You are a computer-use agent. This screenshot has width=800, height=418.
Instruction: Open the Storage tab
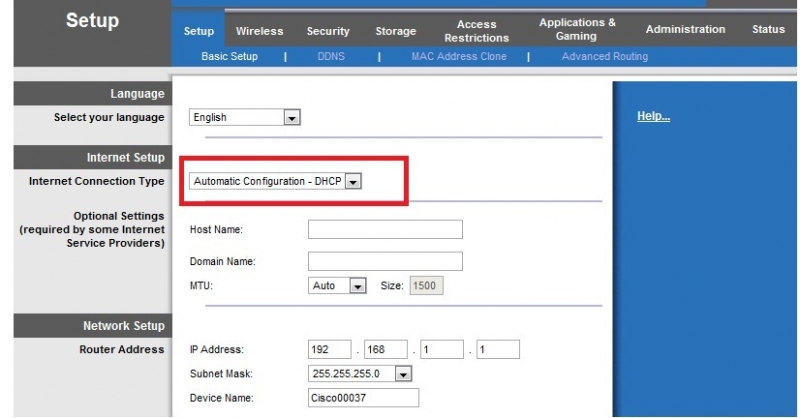(x=395, y=31)
